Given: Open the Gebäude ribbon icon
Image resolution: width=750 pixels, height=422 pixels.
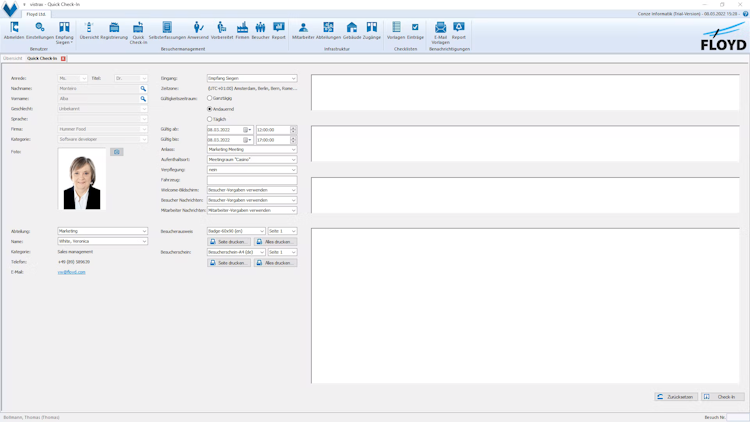Looking at the screenshot, I should (x=352, y=30).
